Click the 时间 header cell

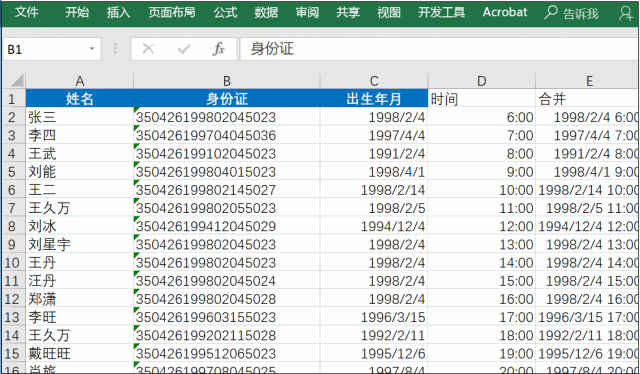point(482,98)
